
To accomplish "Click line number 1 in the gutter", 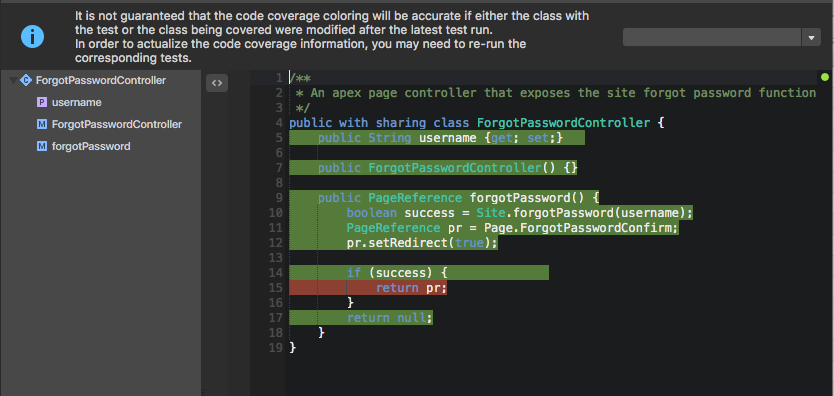I will tap(279, 78).
